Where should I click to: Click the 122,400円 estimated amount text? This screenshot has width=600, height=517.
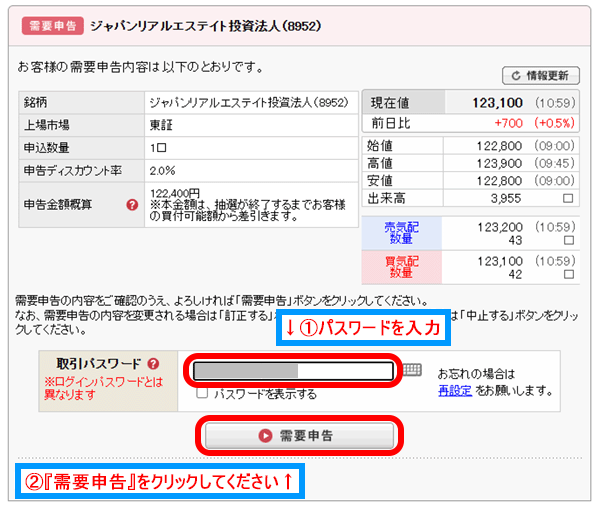174,193
